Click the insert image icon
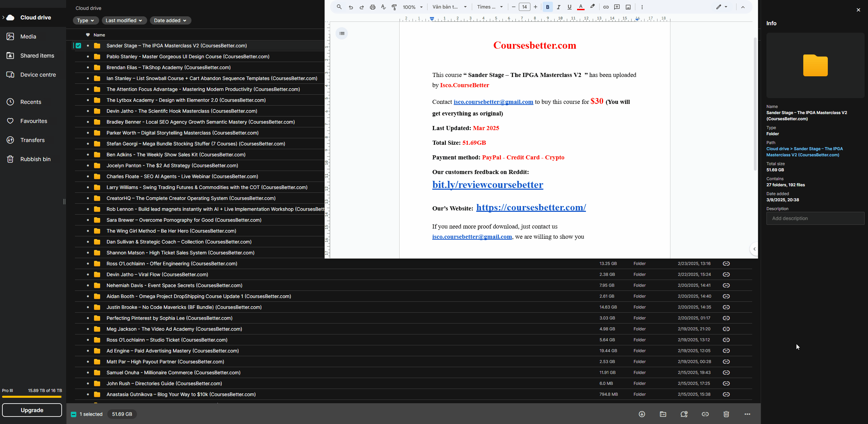The width and height of the screenshot is (868, 424). (628, 7)
